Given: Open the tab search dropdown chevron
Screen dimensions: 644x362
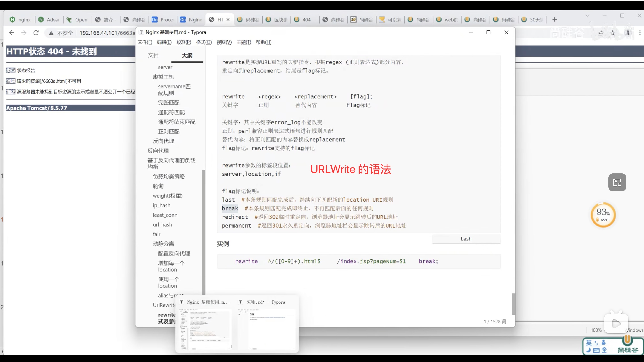Looking at the screenshot, I should 587,15.
